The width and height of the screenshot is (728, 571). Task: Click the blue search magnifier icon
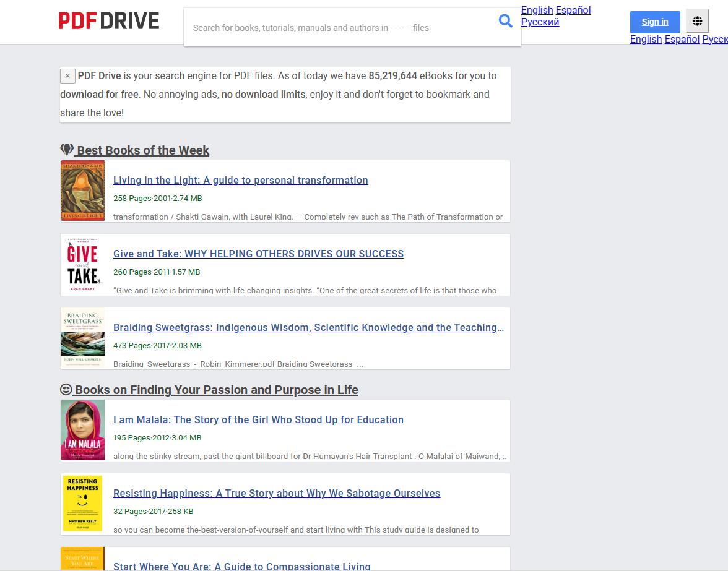505,21
